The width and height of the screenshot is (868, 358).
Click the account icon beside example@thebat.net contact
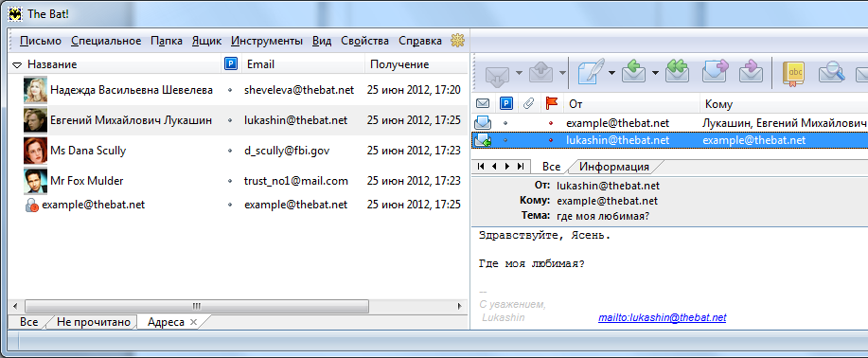pos(31,206)
